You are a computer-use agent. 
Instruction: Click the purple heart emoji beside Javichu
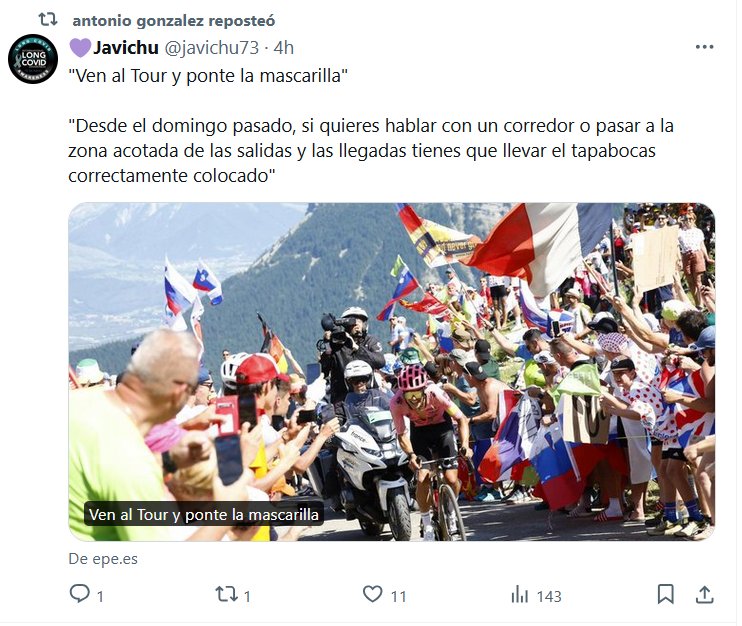point(80,48)
